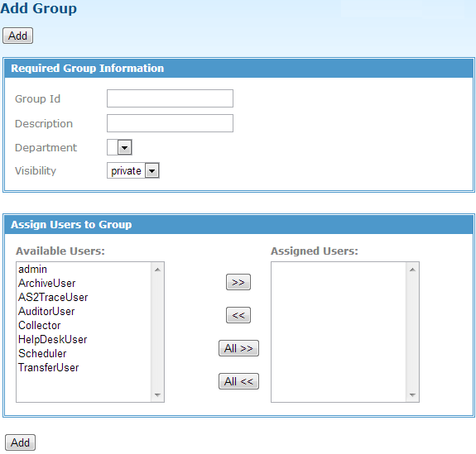The image size is (476, 454).
Task: Unassign all users with All << button
Action: (238, 381)
